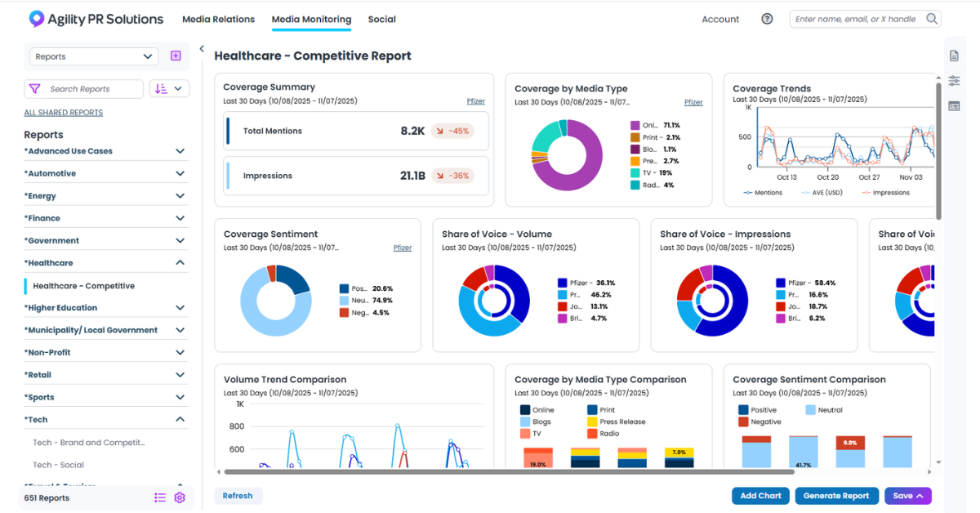Click the Generate Report button

(836, 496)
